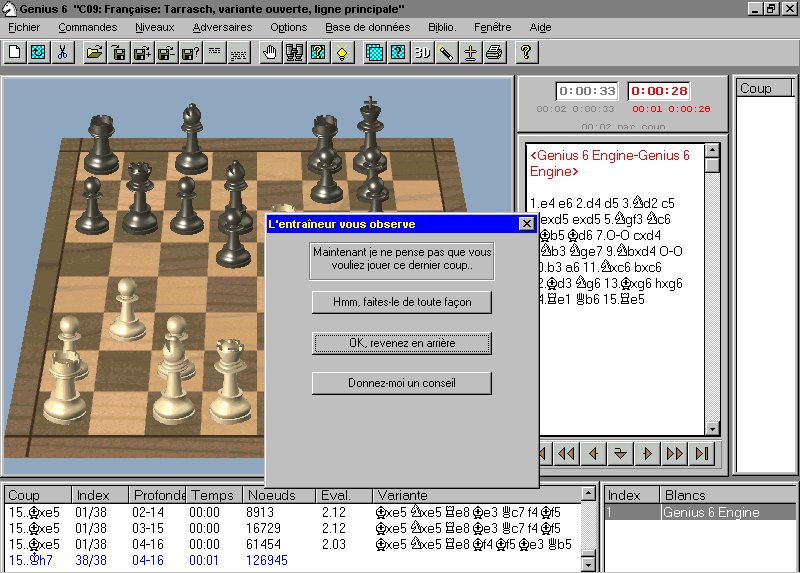
Task: Click the floppy icon with plus sign
Action: click(x=142, y=53)
